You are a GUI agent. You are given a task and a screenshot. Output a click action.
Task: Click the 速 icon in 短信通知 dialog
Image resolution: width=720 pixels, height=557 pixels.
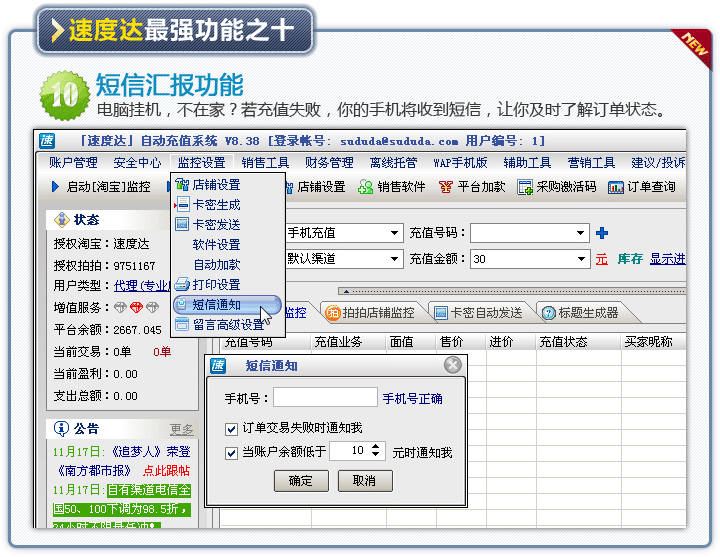(218, 366)
